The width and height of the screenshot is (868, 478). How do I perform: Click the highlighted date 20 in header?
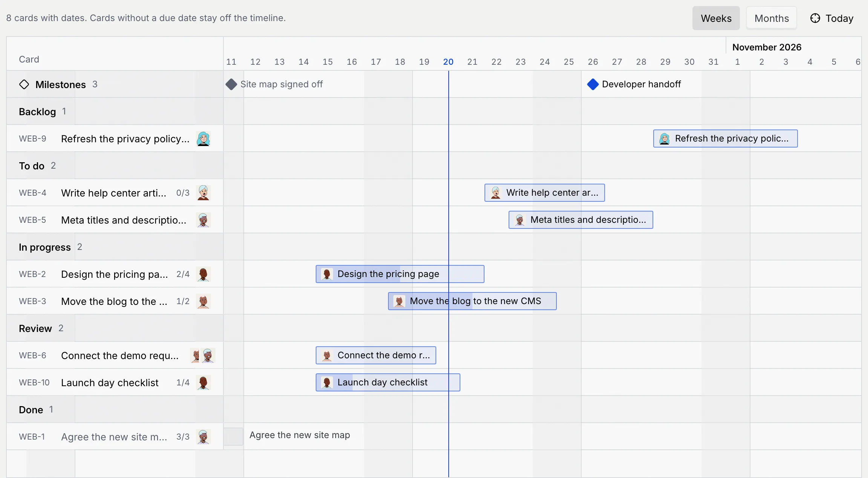pyautogui.click(x=448, y=62)
